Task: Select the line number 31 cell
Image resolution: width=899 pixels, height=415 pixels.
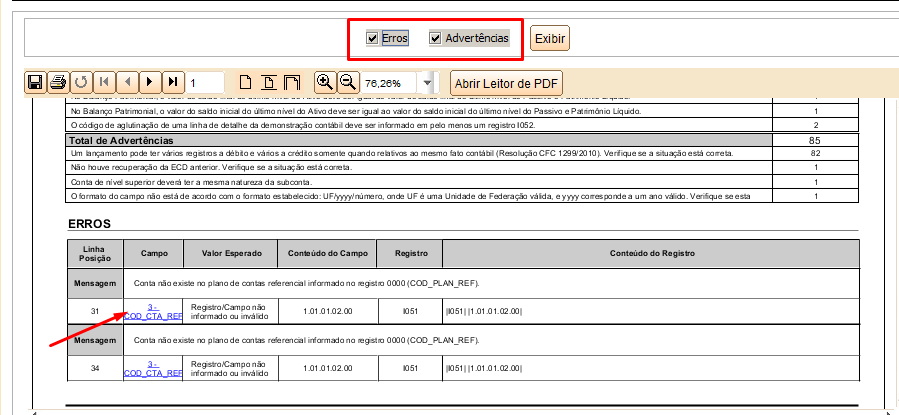Action: pyautogui.click(x=95, y=311)
